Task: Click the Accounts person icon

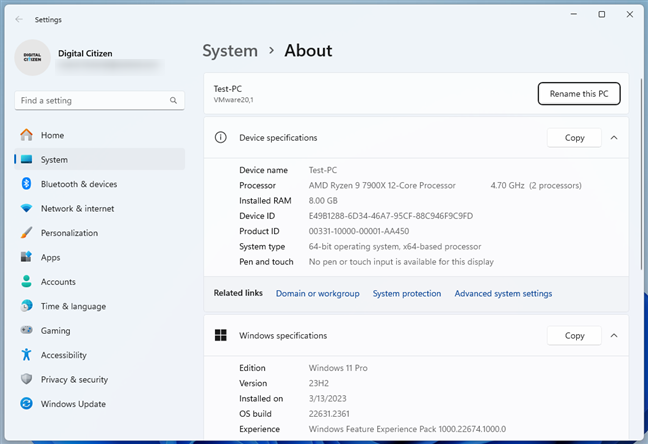Action: point(26,281)
